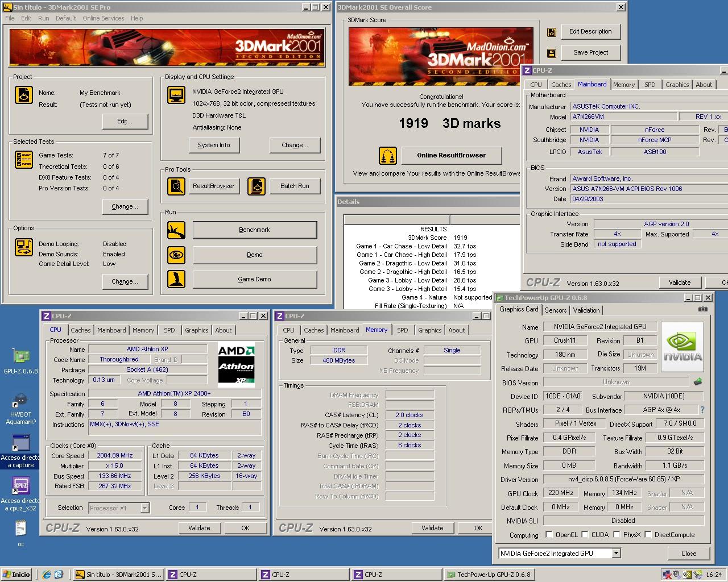Click TechPowerUp GPU-Z taskbar item
Viewport: 728px width, 582px height.
(489, 575)
